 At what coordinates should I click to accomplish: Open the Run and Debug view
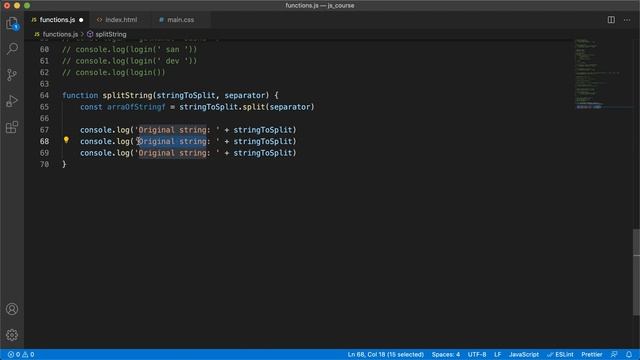[12, 101]
